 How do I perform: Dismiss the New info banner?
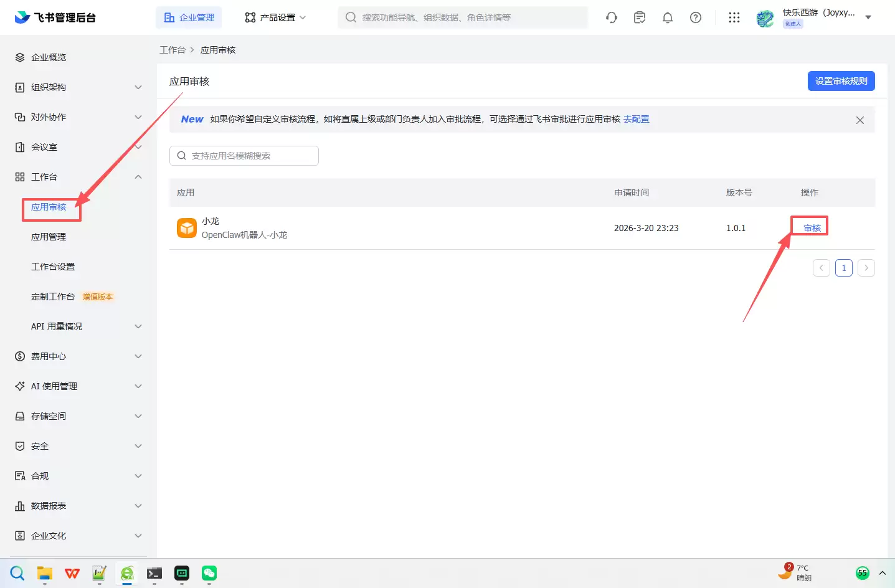click(x=859, y=120)
